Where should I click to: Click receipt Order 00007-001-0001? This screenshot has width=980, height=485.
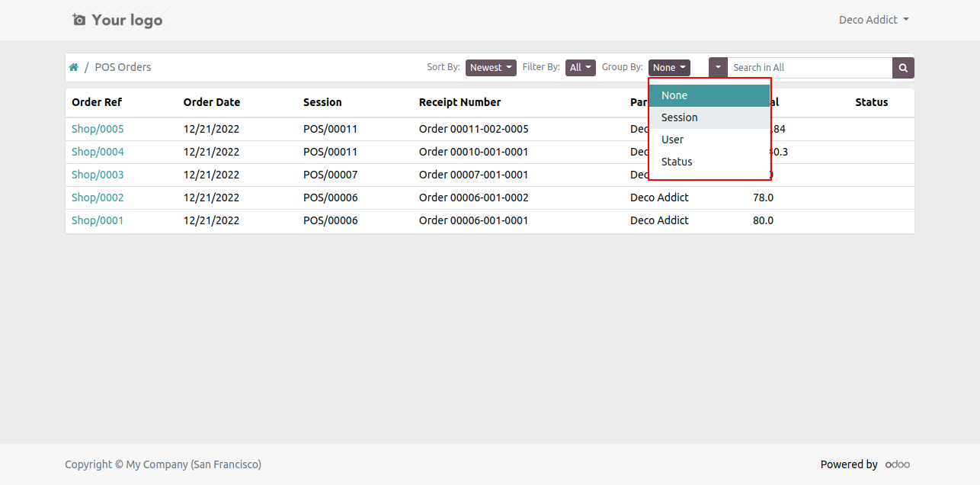pos(474,175)
